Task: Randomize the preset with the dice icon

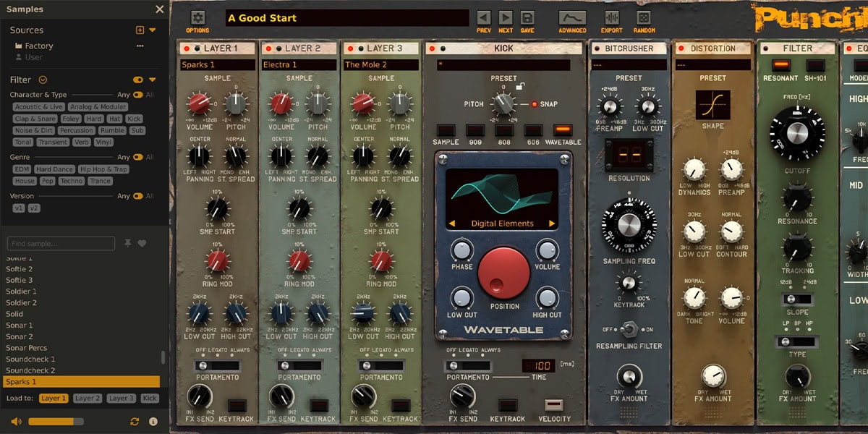Action: click(644, 18)
